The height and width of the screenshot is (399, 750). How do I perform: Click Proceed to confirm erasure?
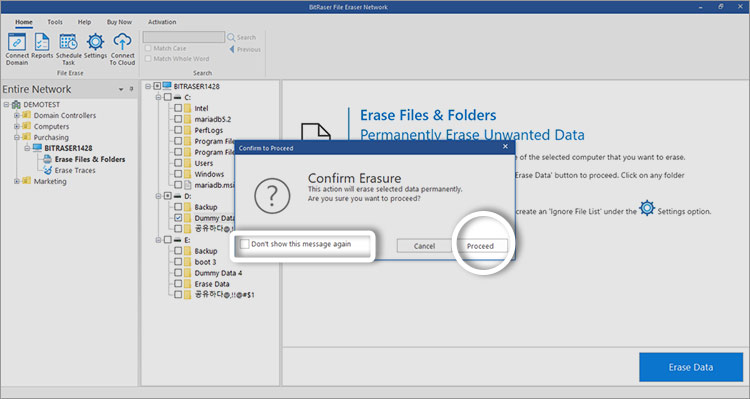[480, 246]
